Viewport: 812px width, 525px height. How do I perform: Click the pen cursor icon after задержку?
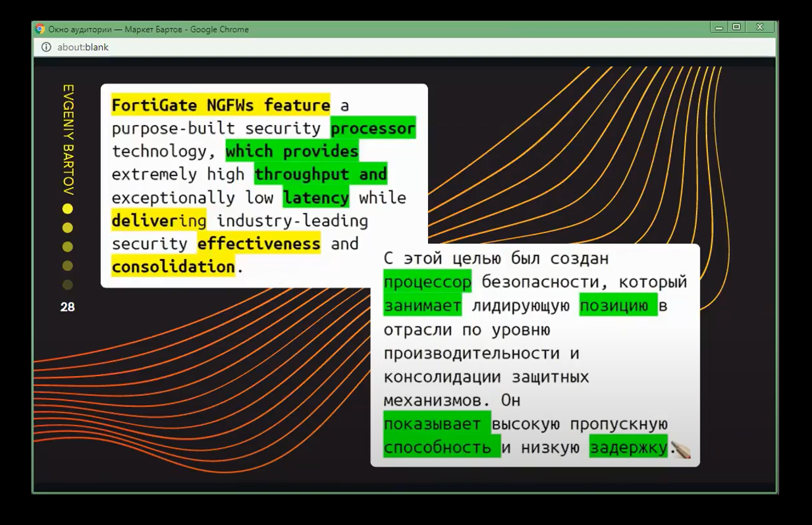682,451
